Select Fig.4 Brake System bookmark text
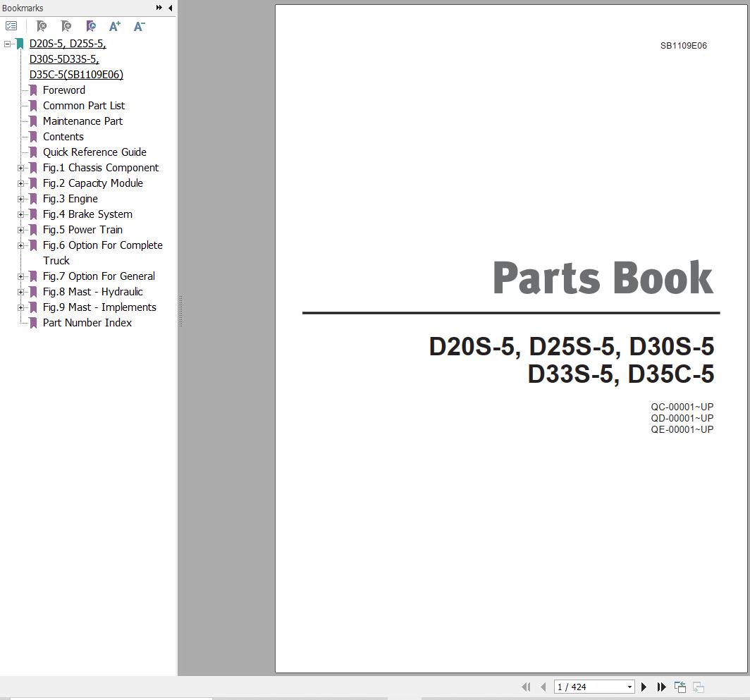This screenshot has width=750, height=700. (87, 214)
